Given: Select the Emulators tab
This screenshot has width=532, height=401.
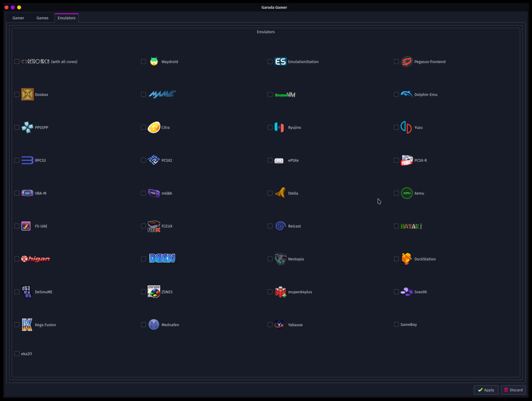Looking at the screenshot, I should tap(67, 18).
